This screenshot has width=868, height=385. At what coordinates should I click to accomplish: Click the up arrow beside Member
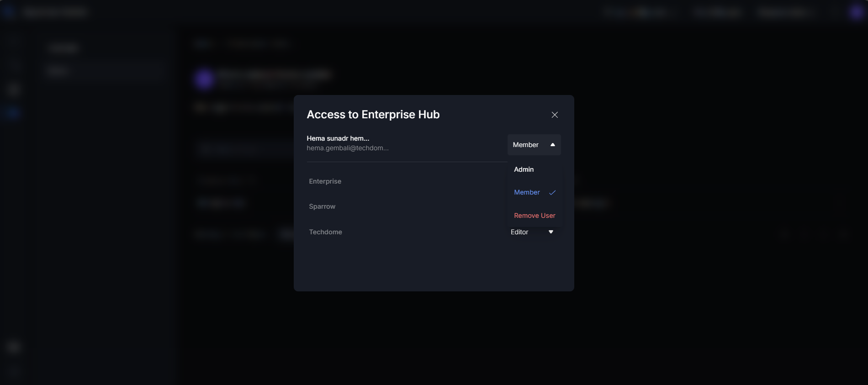pos(553,145)
